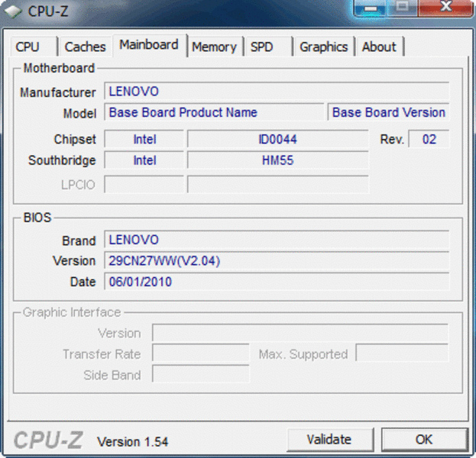Click the Graphic Interface Version field
Viewport: 476px width, 458px height.
[300, 333]
